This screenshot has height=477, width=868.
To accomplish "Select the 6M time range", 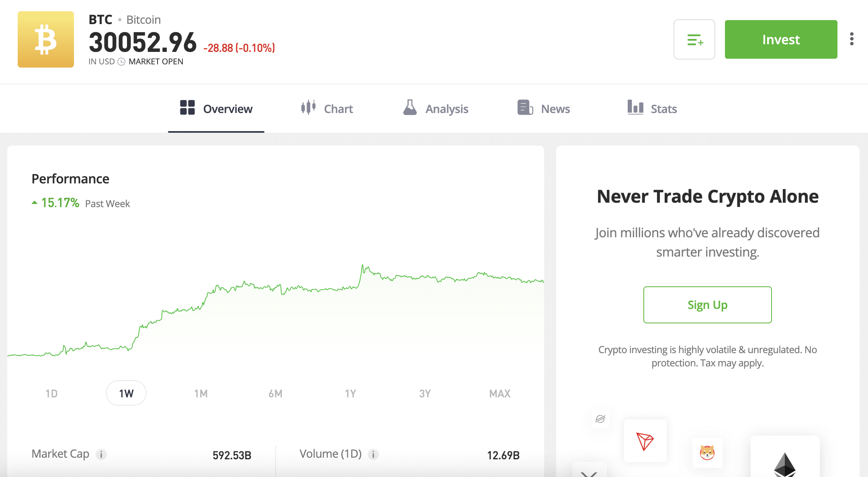I will click(276, 393).
